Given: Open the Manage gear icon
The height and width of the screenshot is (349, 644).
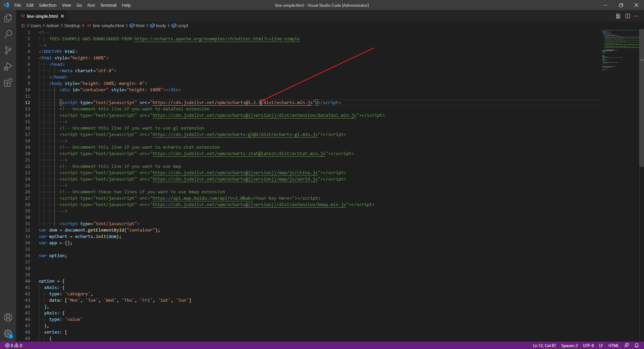Looking at the screenshot, I should (8, 334).
